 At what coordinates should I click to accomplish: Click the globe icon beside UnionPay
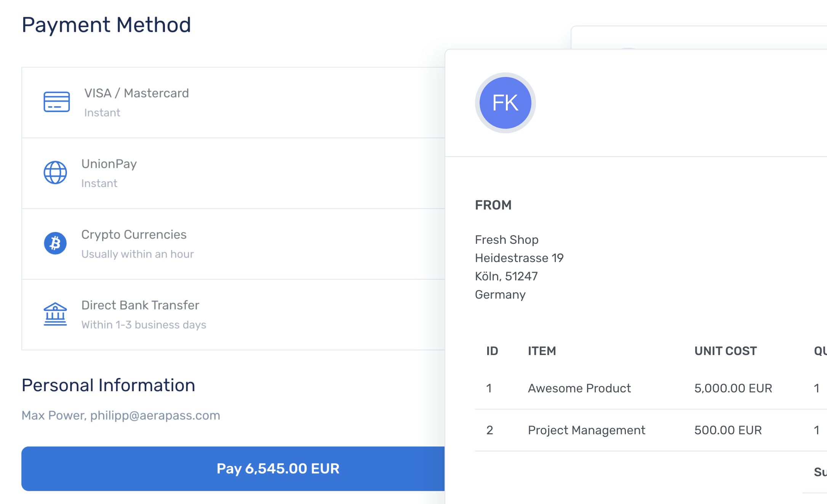tap(55, 173)
